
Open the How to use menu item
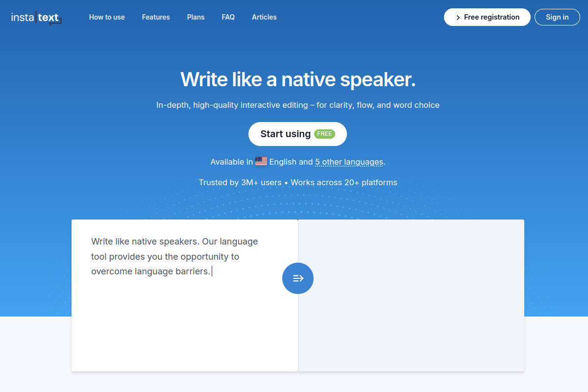107,17
